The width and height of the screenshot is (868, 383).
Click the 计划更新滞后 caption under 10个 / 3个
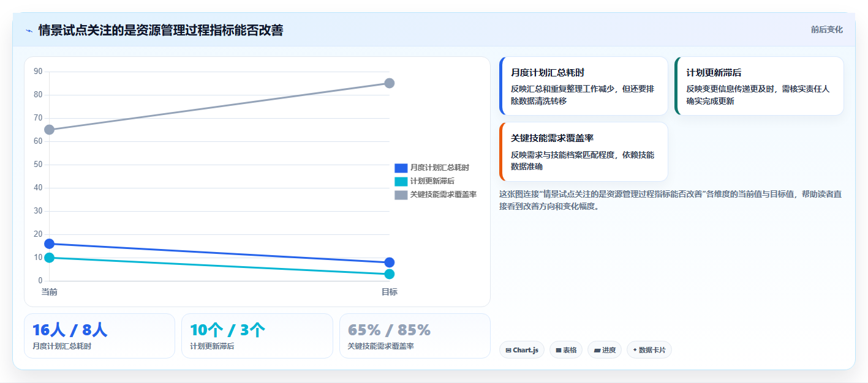point(212,346)
